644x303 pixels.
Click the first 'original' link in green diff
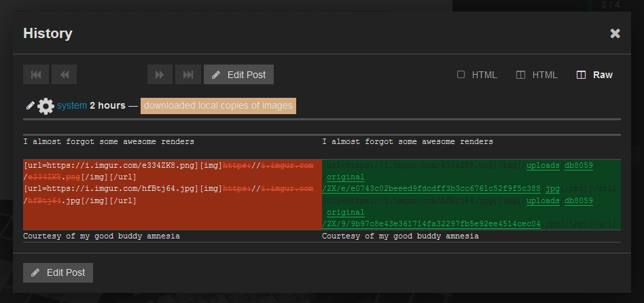tap(345, 177)
